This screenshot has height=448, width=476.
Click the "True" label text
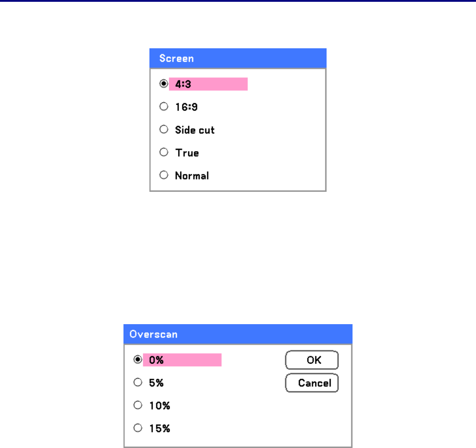pos(187,153)
